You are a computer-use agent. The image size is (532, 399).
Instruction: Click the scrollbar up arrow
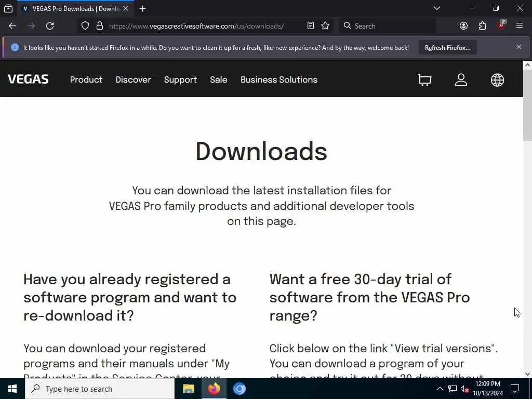[527, 65]
